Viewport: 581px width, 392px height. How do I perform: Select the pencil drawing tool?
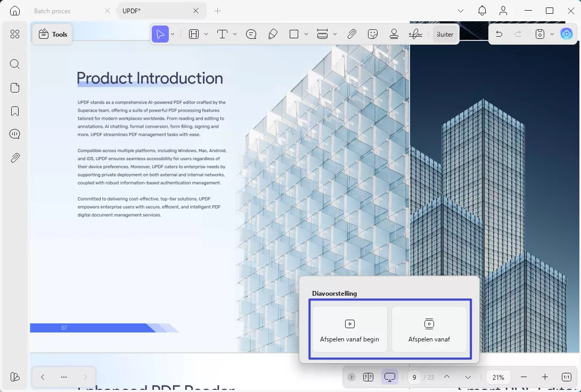click(x=273, y=34)
